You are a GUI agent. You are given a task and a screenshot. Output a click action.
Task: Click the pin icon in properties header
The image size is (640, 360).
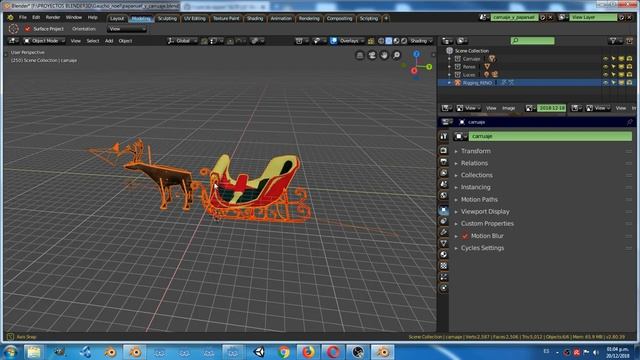pos(629,122)
